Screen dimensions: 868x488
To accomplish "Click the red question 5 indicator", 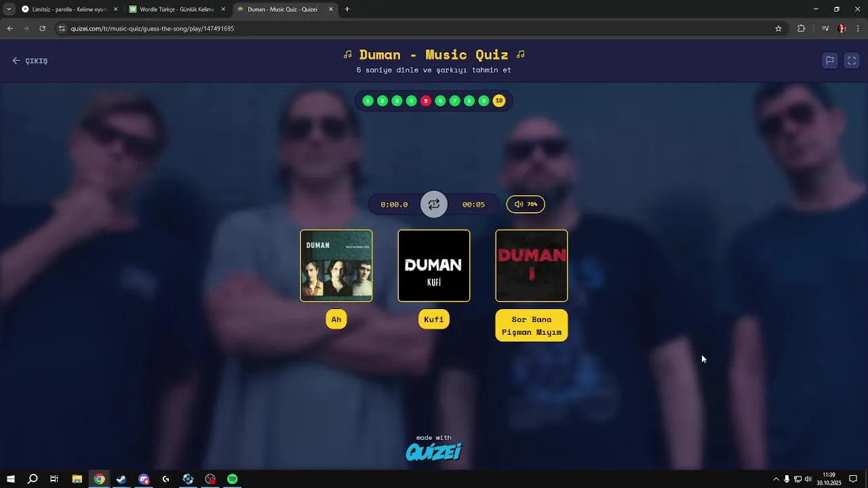I will coord(426,101).
